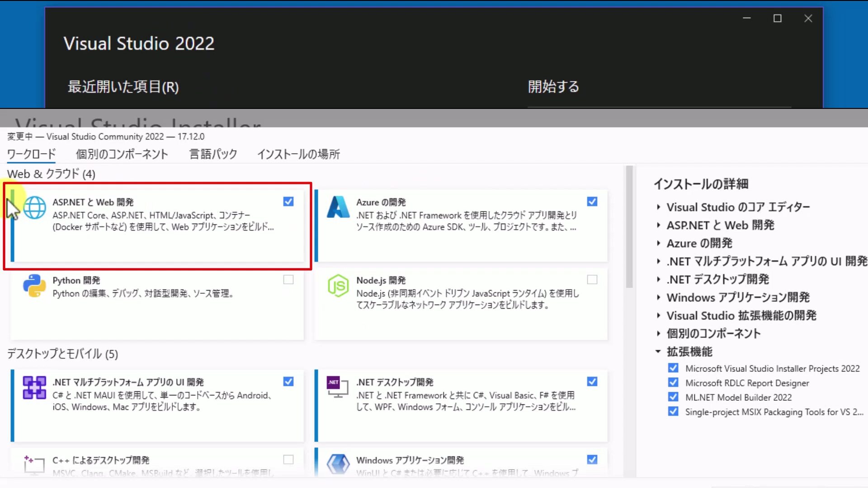The height and width of the screenshot is (488, 868).
Task: Select the ワークロード tab
Action: pyautogui.click(x=32, y=154)
